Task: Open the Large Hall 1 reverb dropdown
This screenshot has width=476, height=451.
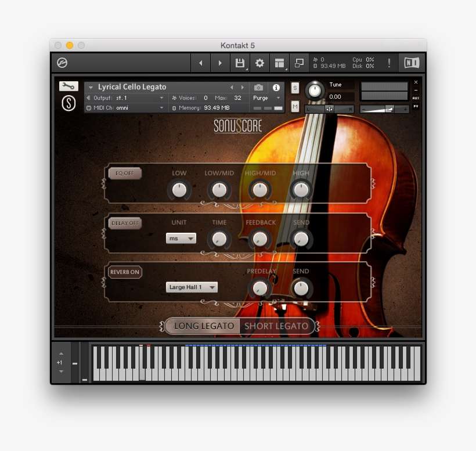Action: point(192,287)
